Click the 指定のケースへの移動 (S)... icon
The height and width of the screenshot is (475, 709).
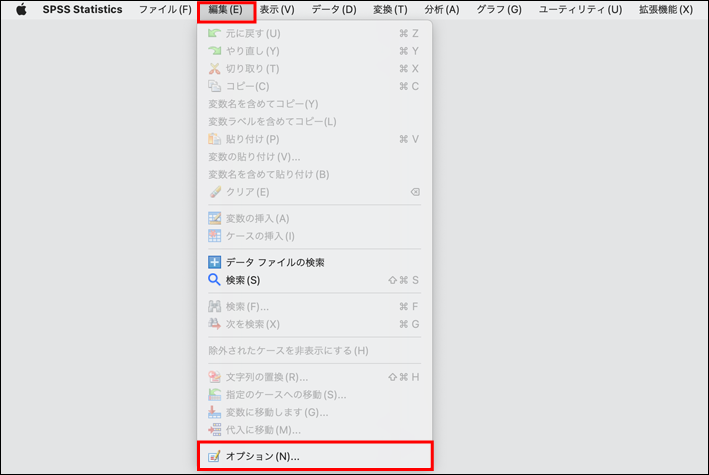pyautogui.click(x=214, y=394)
